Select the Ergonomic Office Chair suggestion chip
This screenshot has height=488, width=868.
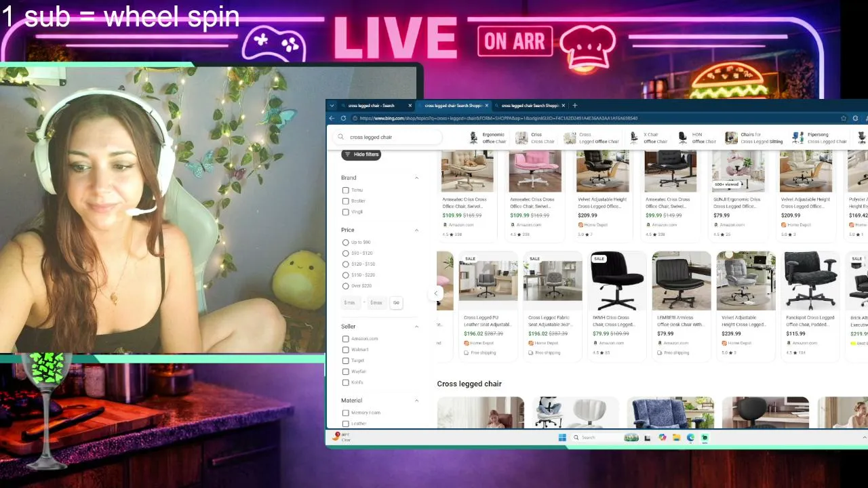(x=488, y=138)
